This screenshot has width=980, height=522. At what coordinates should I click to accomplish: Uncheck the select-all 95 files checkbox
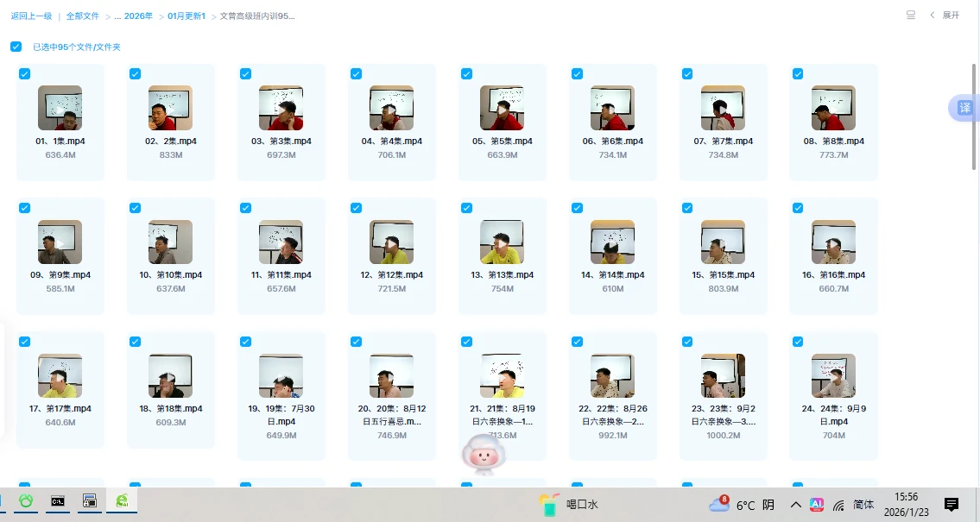16,47
